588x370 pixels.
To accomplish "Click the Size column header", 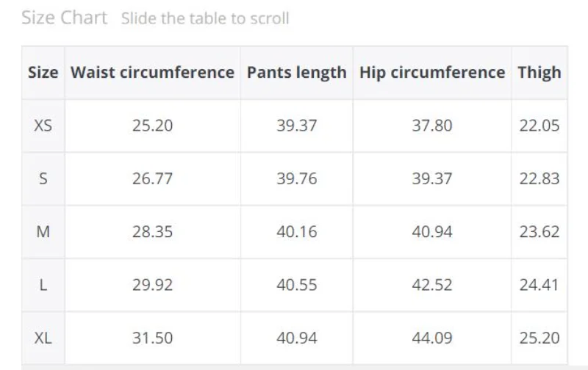I will 43,73.
